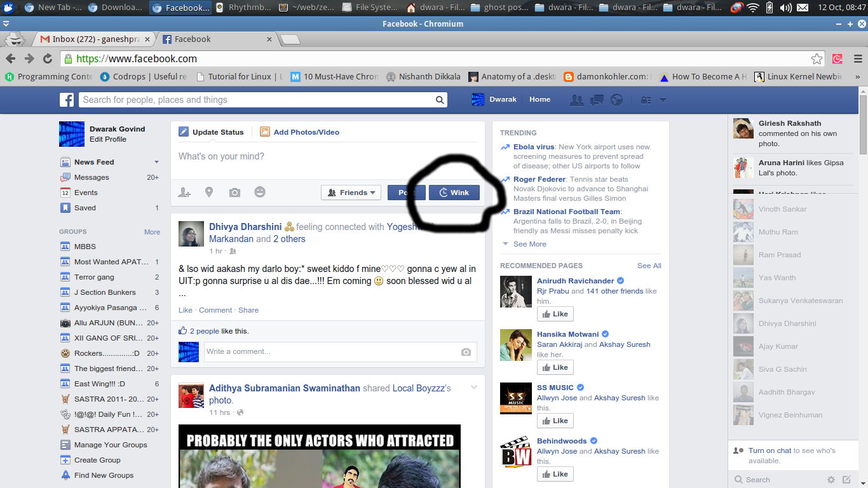This screenshot has height=488, width=868.
Task: Open File System window from taskbar
Action: (371, 8)
